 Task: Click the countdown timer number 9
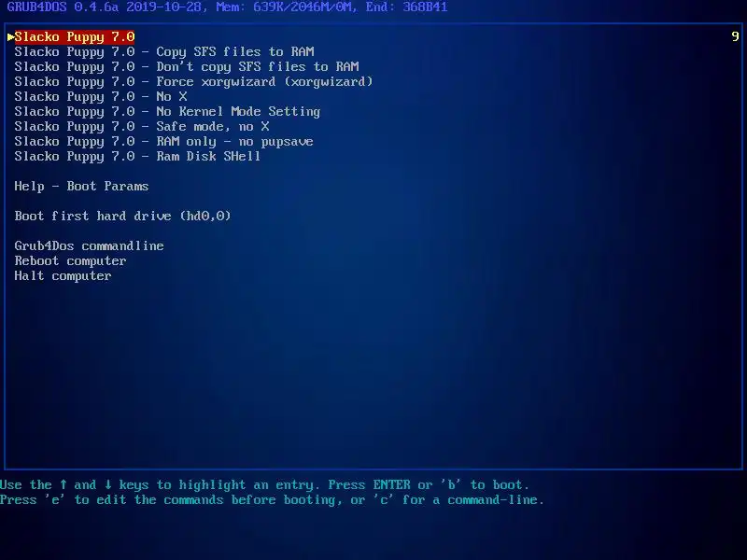click(x=735, y=36)
